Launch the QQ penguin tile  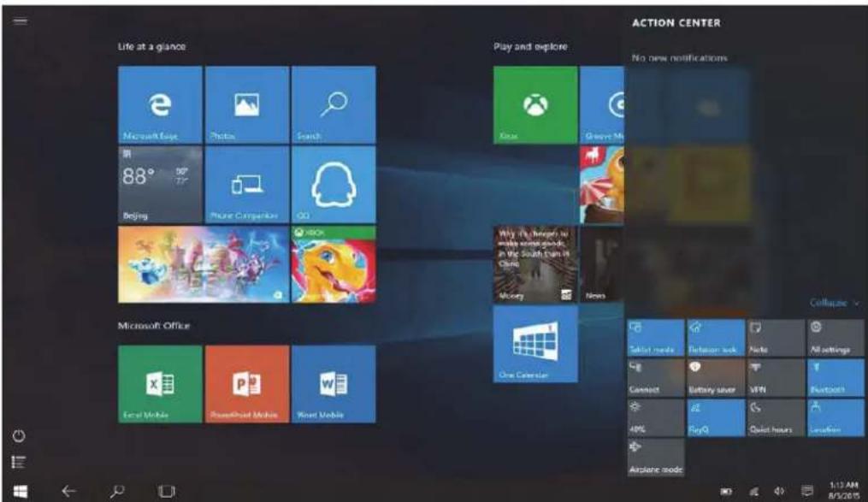pos(334,185)
